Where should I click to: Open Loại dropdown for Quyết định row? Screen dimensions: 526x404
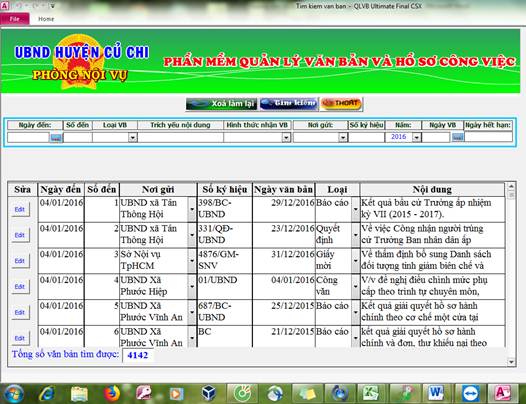[x=356, y=235]
